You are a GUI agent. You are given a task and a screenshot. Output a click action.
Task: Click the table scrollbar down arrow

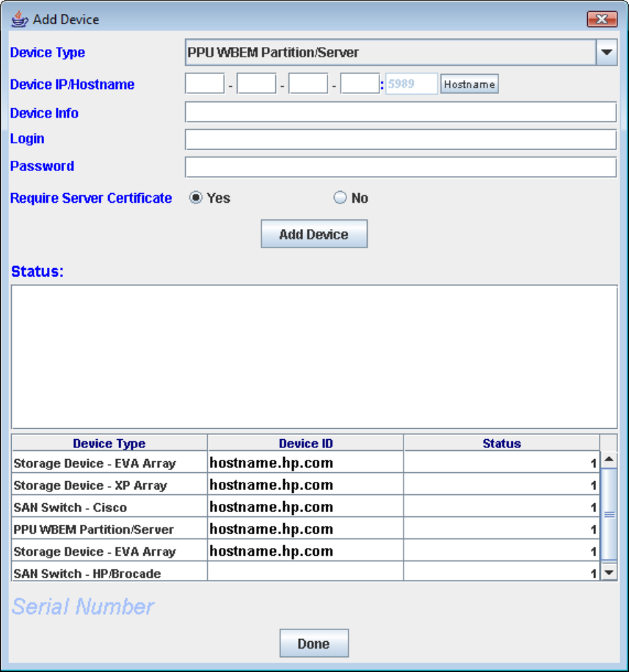pos(609,572)
